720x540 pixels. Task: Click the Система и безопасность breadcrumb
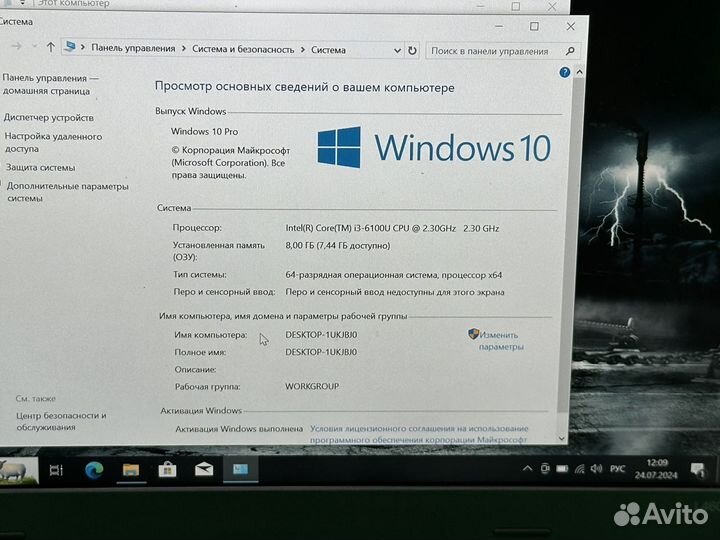click(x=243, y=49)
